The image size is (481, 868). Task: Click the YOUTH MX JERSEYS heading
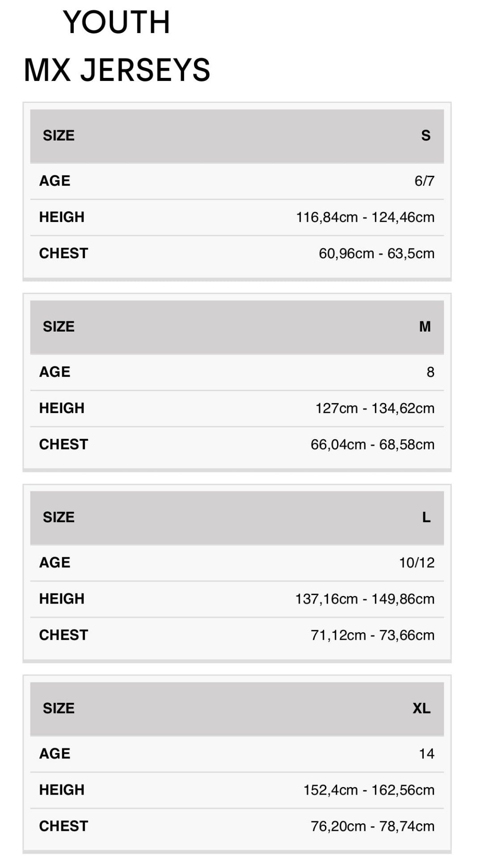click(117, 46)
